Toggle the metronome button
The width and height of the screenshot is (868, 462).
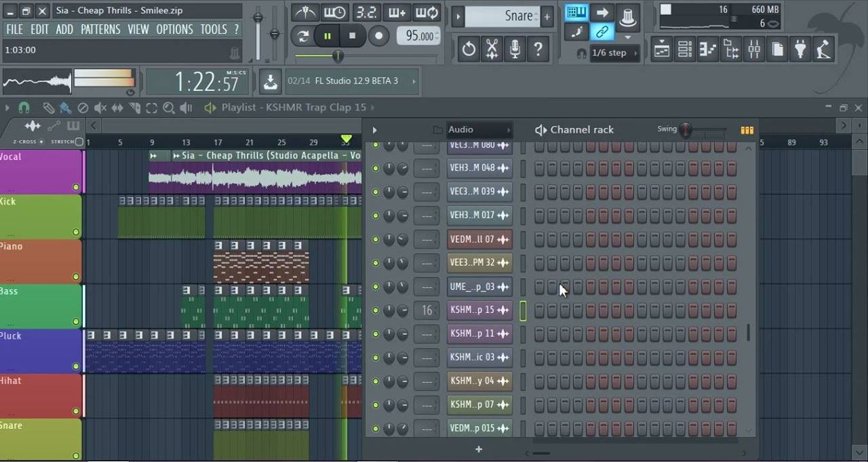click(x=305, y=12)
